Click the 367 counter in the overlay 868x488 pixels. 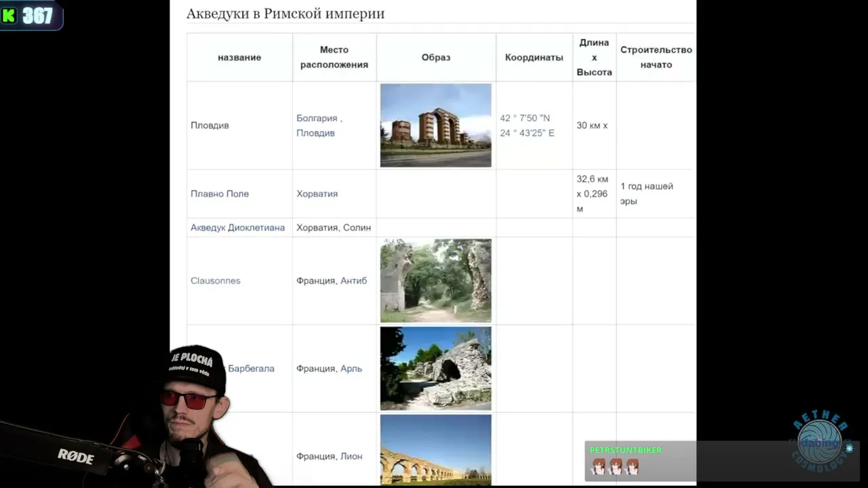click(x=37, y=16)
